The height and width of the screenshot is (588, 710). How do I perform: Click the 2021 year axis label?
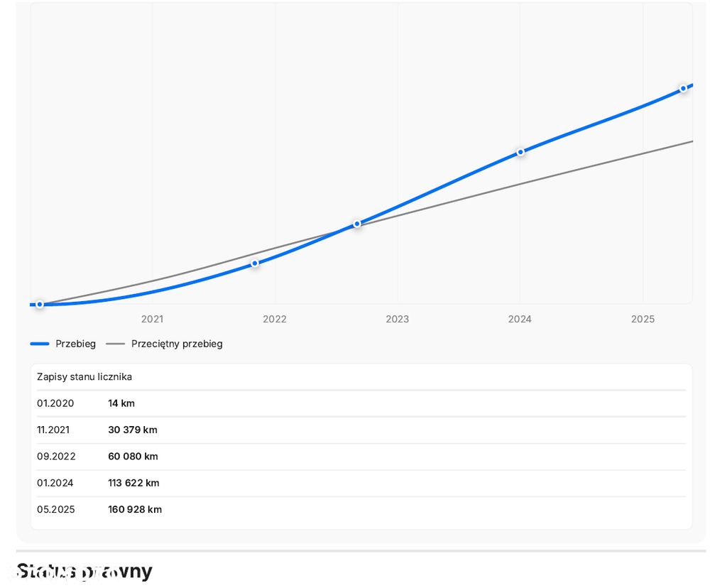point(152,320)
